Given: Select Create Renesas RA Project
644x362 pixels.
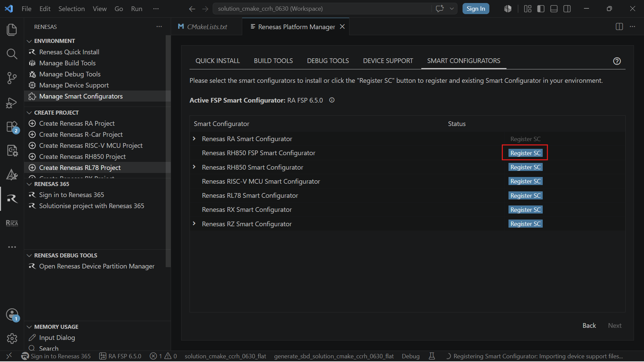Looking at the screenshot, I should click(x=77, y=123).
